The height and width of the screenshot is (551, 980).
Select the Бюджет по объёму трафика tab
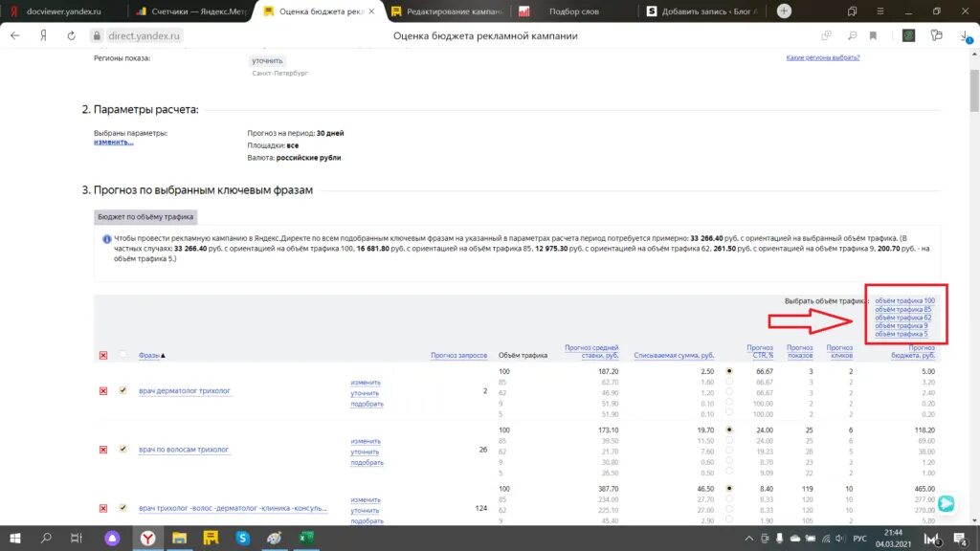tap(145, 217)
